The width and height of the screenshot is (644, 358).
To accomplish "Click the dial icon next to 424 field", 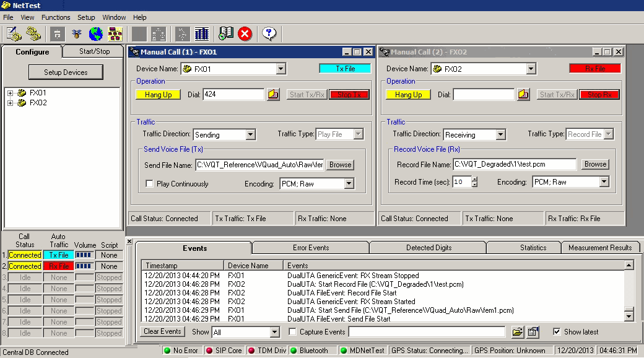I will click(x=273, y=94).
